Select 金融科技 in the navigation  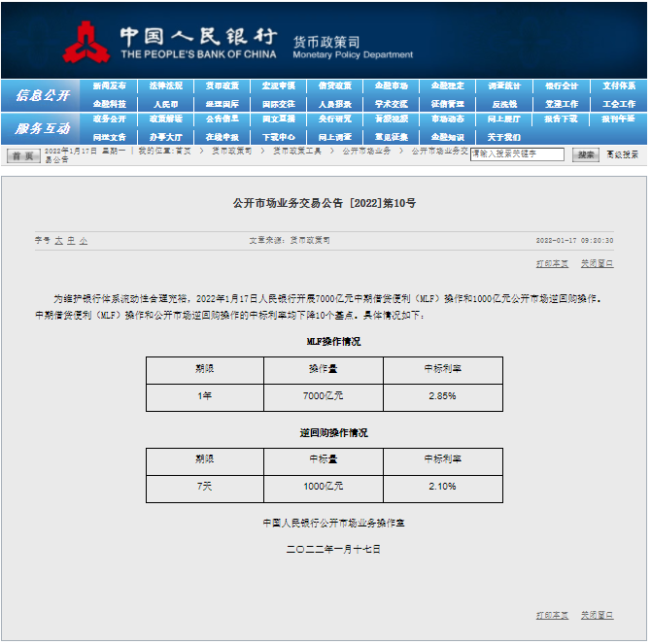[109, 104]
